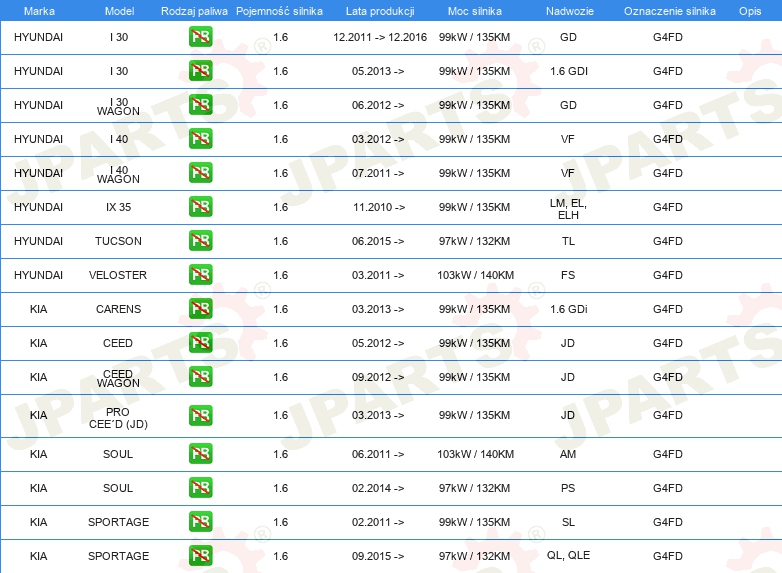Click power 97kW / 132KM in Tucson row
Viewport: 782px width, 573px height.
474,241
